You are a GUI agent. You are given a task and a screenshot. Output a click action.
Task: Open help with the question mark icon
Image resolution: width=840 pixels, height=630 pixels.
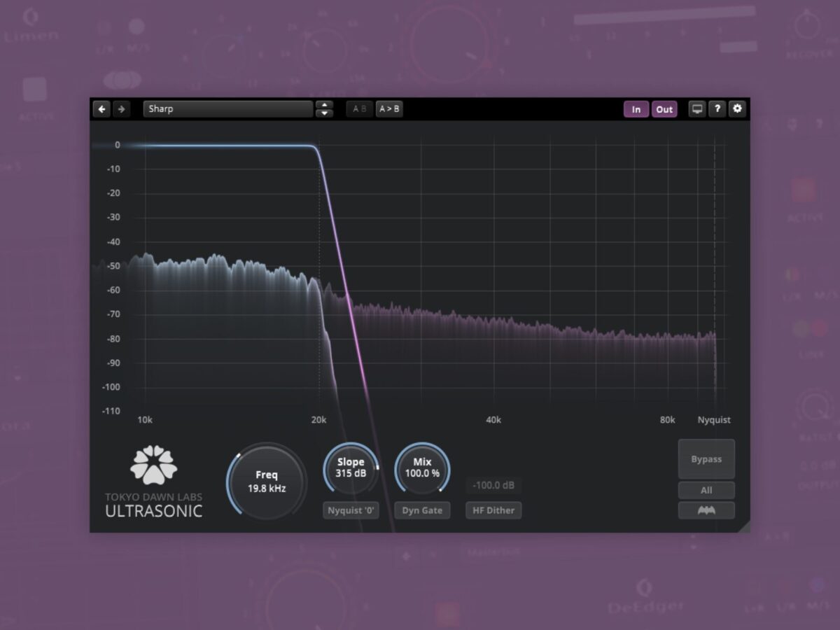click(x=717, y=109)
